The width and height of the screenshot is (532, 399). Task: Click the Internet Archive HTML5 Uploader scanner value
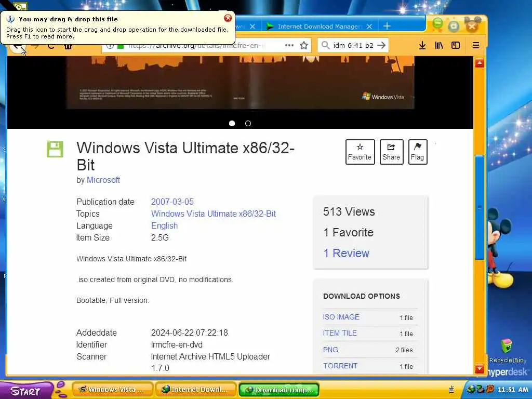pyautogui.click(x=210, y=362)
